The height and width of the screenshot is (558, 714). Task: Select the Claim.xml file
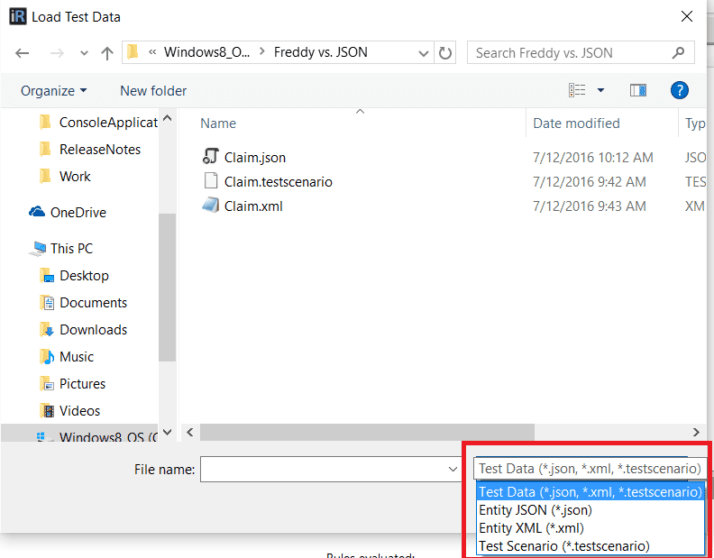pos(253,206)
